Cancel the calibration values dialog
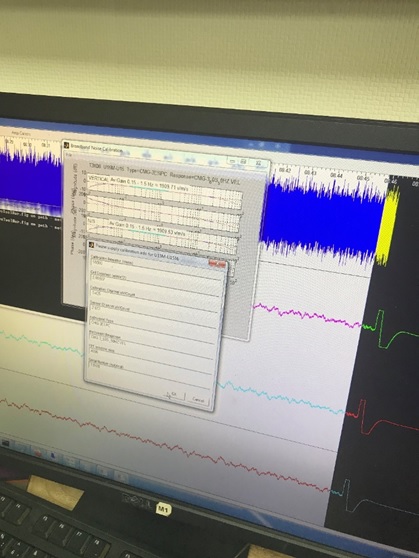Viewport: 419px width, 558px height. tap(198, 400)
